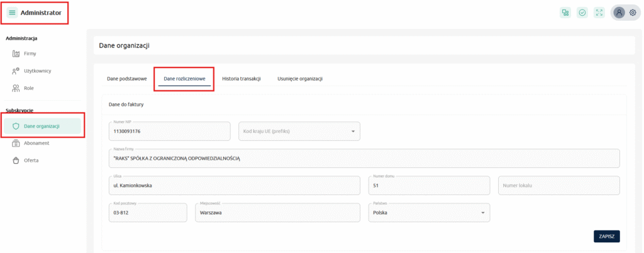
Task: Click into the Numer NIP field
Action: pyautogui.click(x=170, y=132)
